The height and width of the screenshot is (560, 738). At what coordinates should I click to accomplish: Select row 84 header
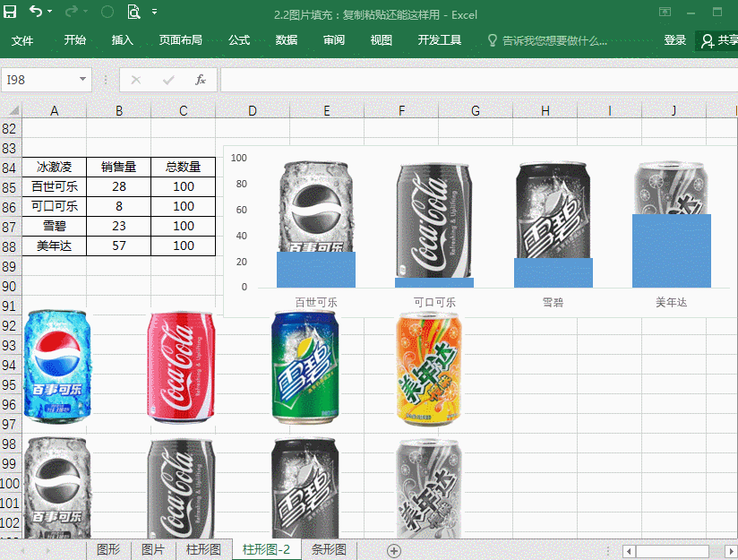pyautogui.click(x=11, y=168)
